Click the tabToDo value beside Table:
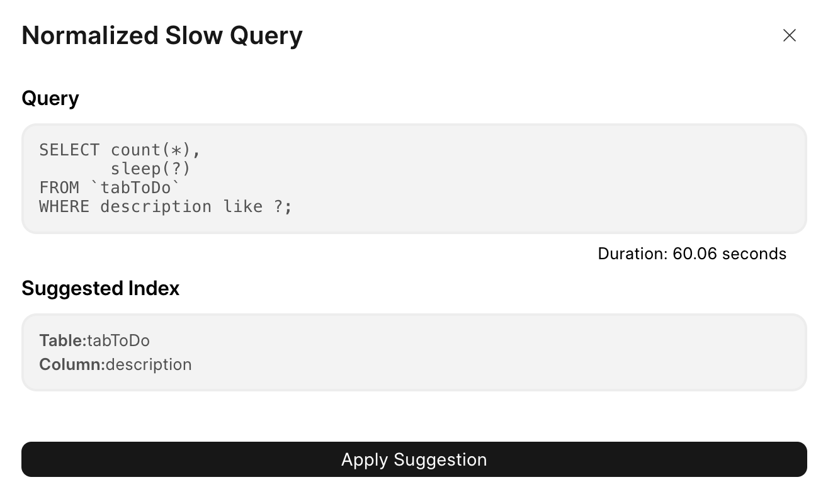 coord(118,340)
